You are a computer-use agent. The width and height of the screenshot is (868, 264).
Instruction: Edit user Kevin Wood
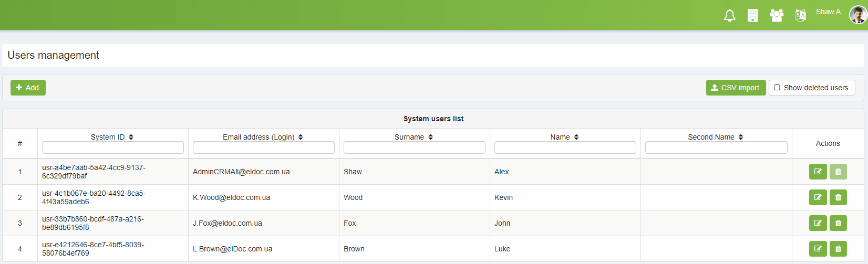[x=818, y=197]
